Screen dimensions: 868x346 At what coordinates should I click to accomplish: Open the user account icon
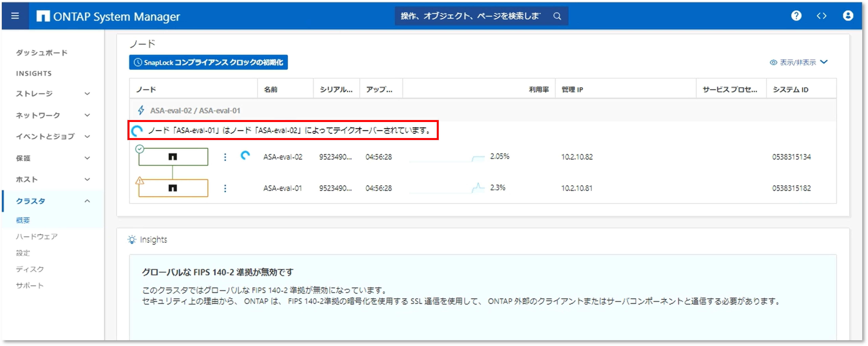click(848, 15)
